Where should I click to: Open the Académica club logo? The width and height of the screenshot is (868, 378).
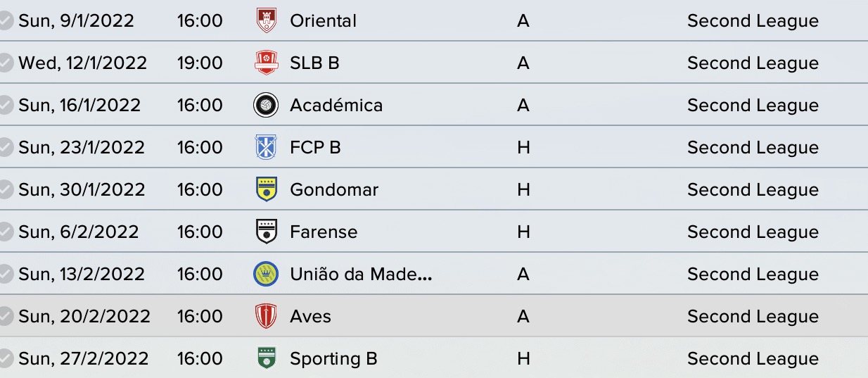[x=266, y=105]
